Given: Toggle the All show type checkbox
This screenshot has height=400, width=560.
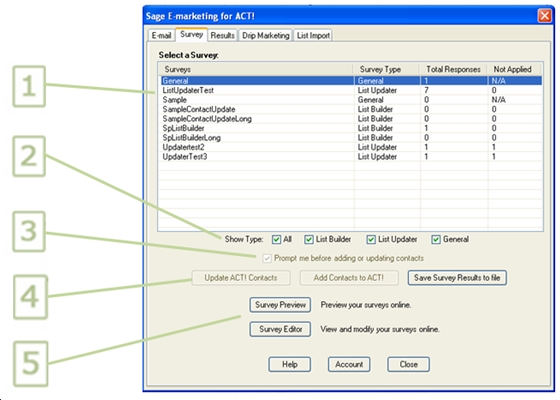Looking at the screenshot, I should click(x=276, y=239).
